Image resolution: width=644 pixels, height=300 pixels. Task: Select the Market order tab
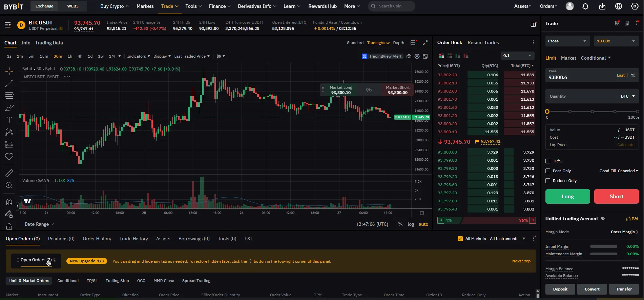568,58
